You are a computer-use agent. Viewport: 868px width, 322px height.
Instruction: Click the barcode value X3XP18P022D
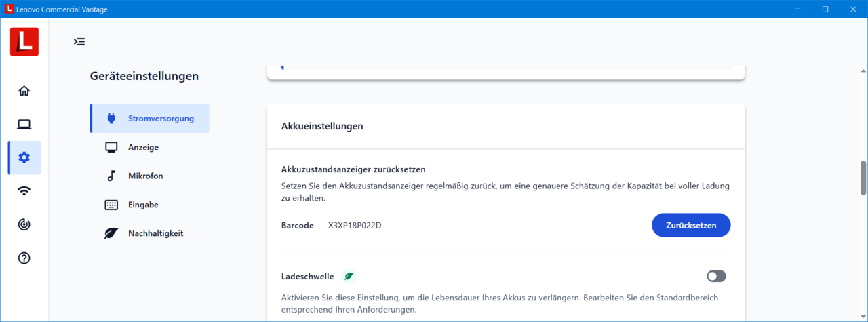[355, 226]
